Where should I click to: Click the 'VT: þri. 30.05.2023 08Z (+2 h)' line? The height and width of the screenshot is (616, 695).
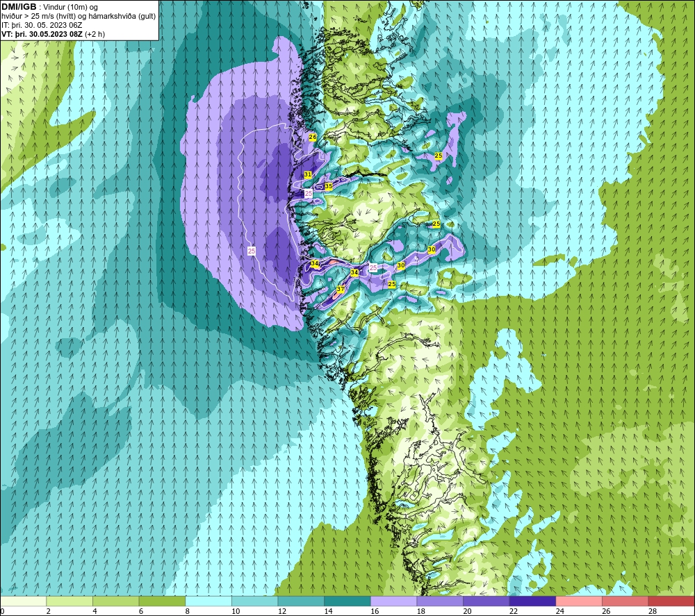[x=54, y=34]
